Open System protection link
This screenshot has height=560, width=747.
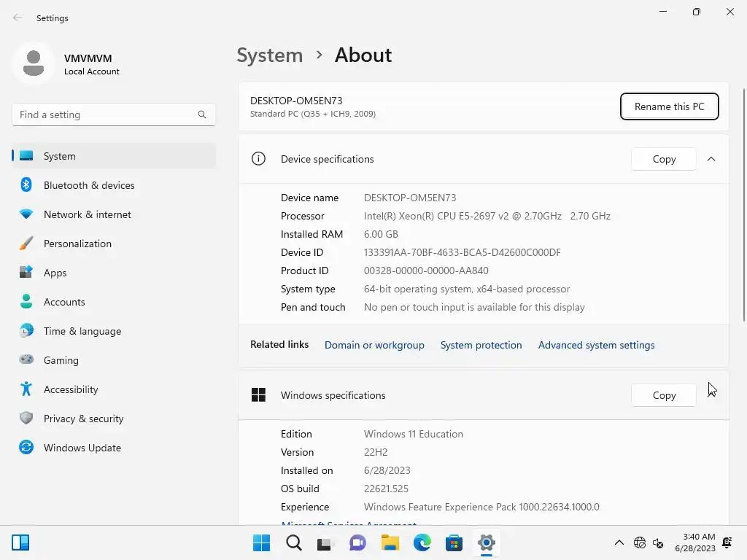tap(481, 345)
